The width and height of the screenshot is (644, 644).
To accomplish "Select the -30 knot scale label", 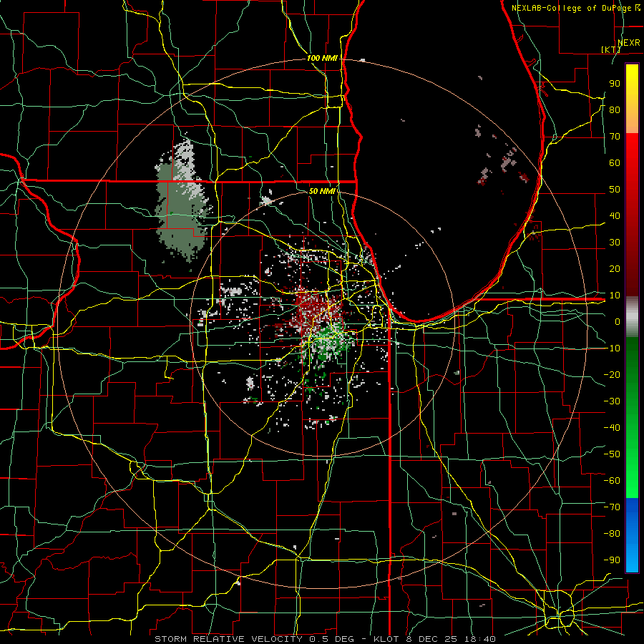I will [x=612, y=401].
